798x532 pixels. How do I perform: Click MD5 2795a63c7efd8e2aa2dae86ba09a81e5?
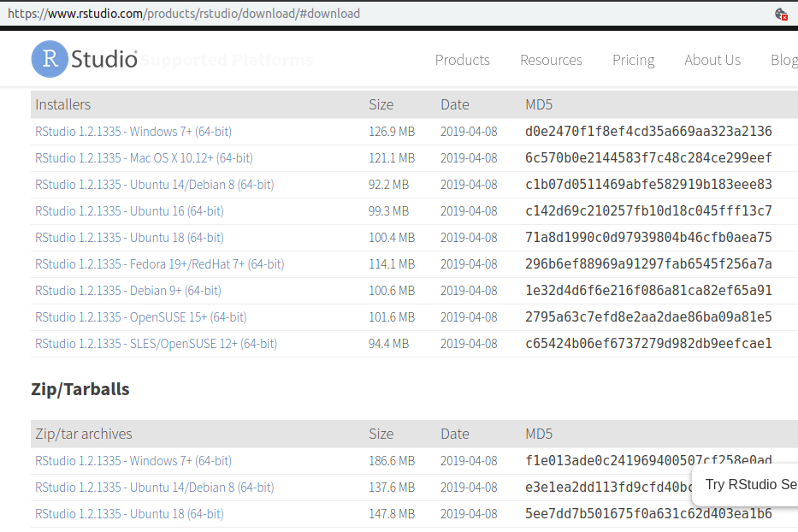point(648,316)
